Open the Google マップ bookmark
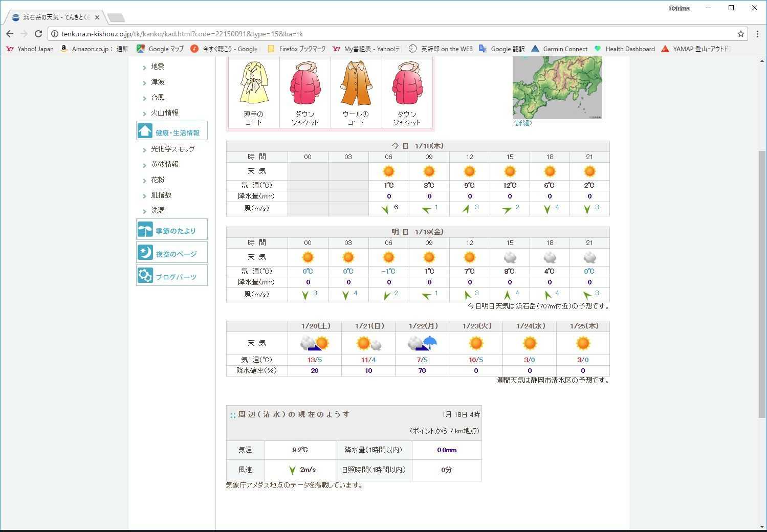The height and width of the screenshot is (532, 767). (160, 49)
